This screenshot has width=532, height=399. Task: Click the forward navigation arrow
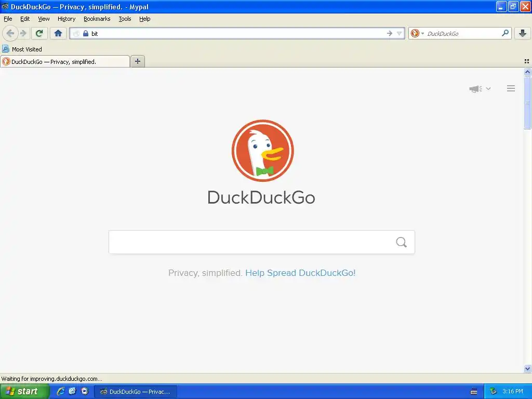(x=23, y=33)
